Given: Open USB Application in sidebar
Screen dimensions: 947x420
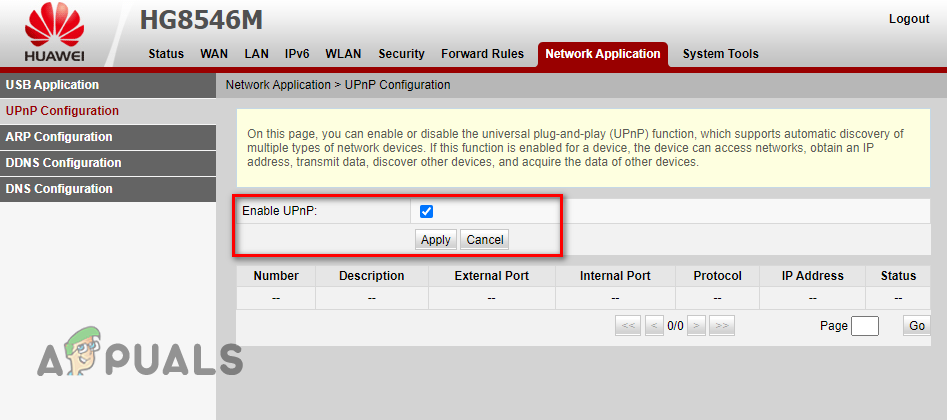Looking at the screenshot, I should point(108,85).
